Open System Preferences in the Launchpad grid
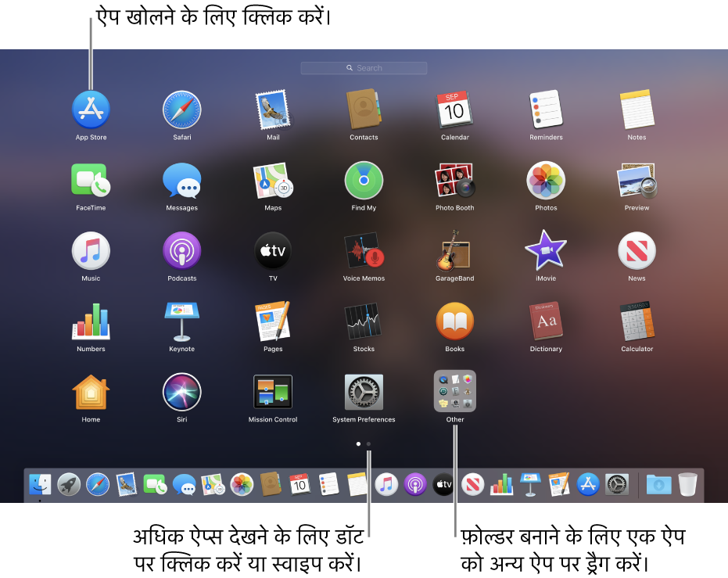The image size is (728, 578). (364, 392)
